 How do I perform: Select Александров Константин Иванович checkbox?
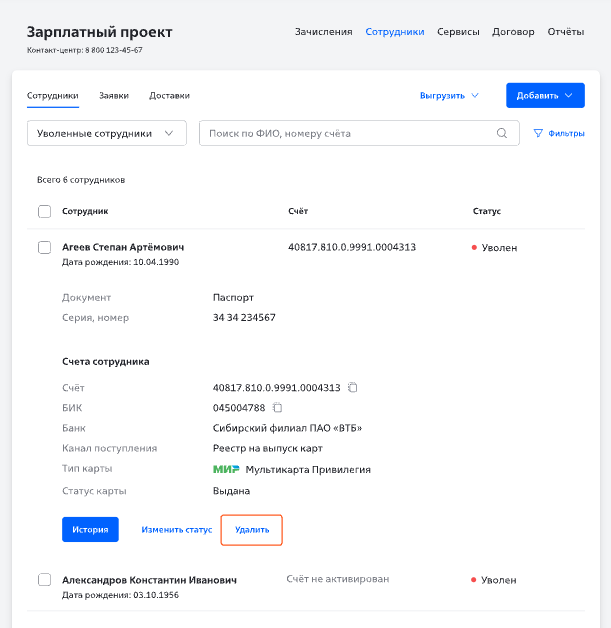click(44, 580)
